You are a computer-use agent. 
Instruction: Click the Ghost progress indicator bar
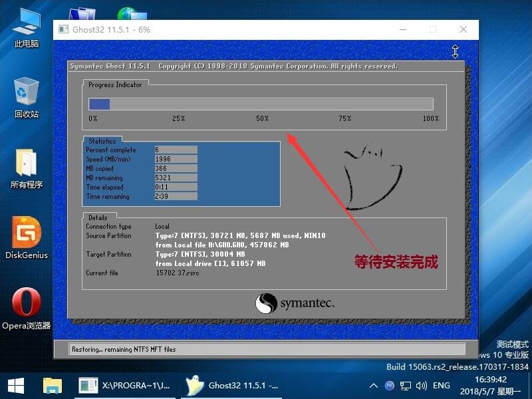[261, 104]
